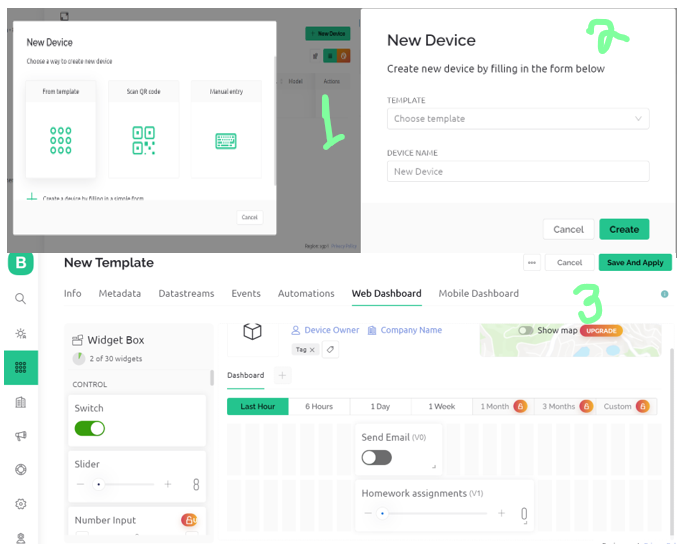Click the green New Device button
Viewport: 682px width, 558px height.
[328, 33]
